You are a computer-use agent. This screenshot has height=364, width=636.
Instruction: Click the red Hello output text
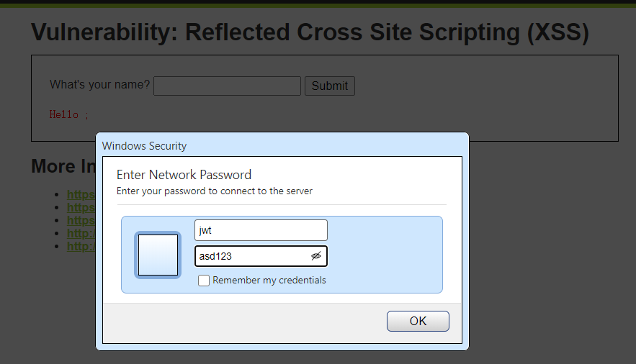click(64, 115)
